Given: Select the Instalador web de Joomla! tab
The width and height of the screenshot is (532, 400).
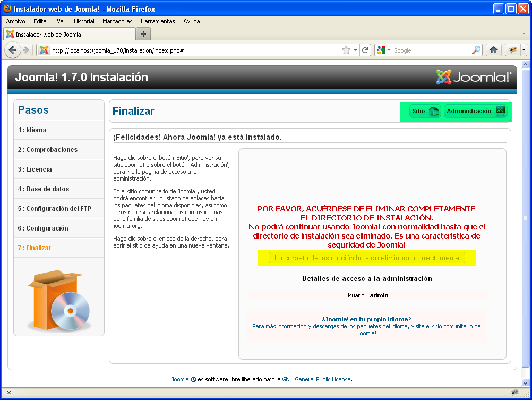Looking at the screenshot, I should 69,35.
